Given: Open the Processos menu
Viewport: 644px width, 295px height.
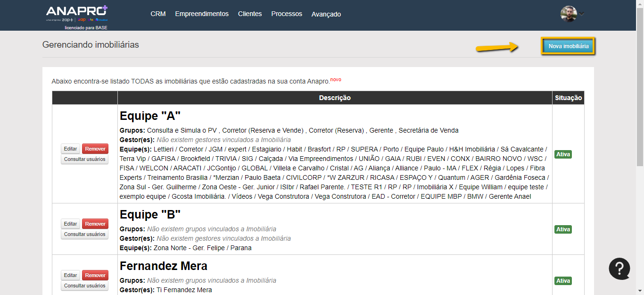Looking at the screenshot, I should pyautogui.click(x=287, y=14).
